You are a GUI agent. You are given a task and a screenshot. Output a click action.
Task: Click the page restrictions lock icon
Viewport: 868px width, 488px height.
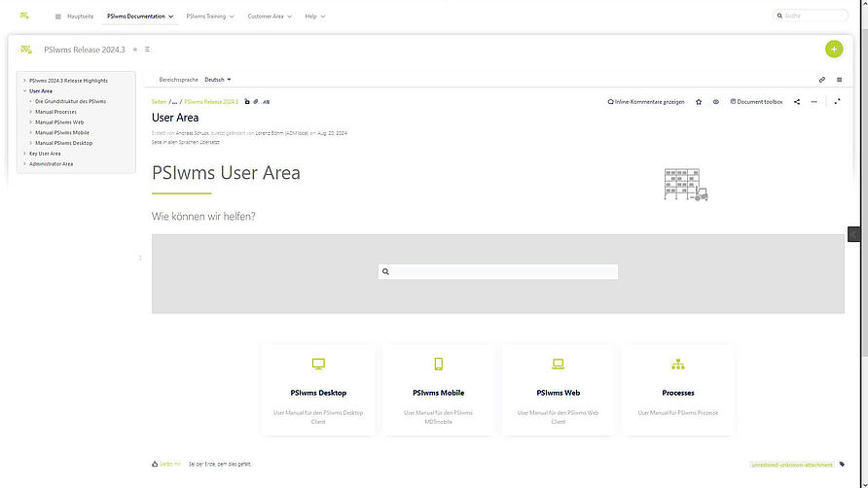247,102
